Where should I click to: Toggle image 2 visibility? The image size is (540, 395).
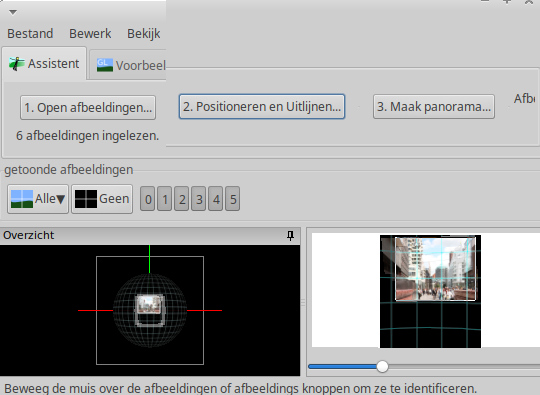(182, 199)
